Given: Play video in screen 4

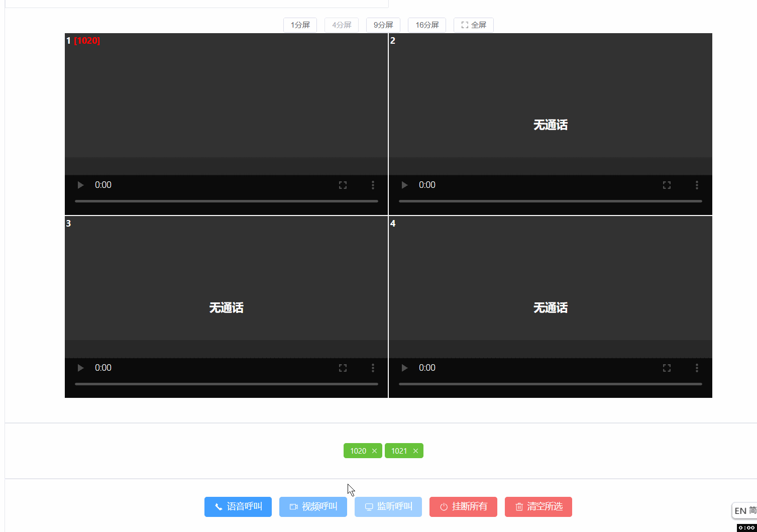Looking at the screenshot, I should pos(404,368).
